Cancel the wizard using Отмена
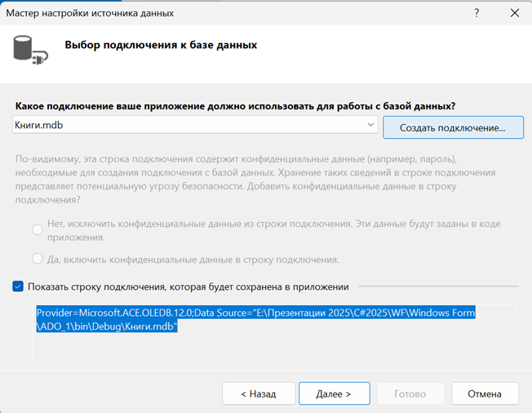The image size is (532, 413). pyautogui.click(x=485, y=393)
